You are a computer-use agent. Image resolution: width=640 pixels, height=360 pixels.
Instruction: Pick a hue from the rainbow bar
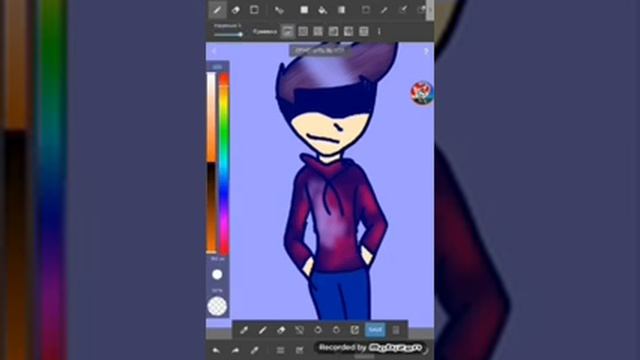tap(224, 163)
